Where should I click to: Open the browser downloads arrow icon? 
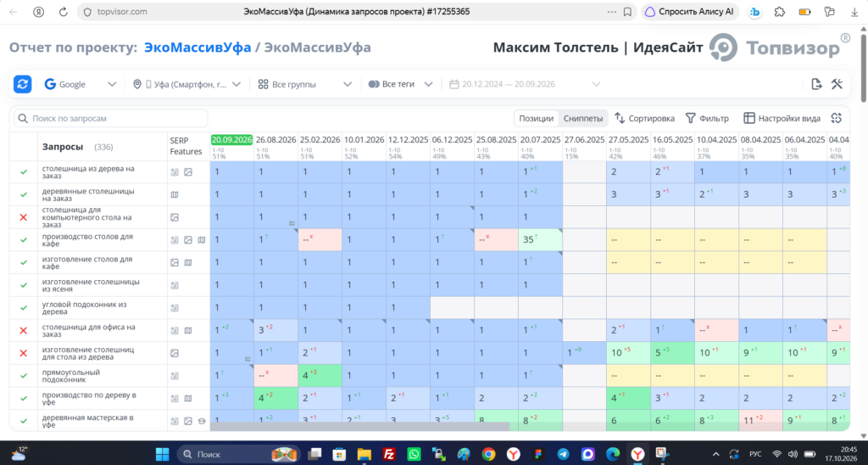(854, 12)
